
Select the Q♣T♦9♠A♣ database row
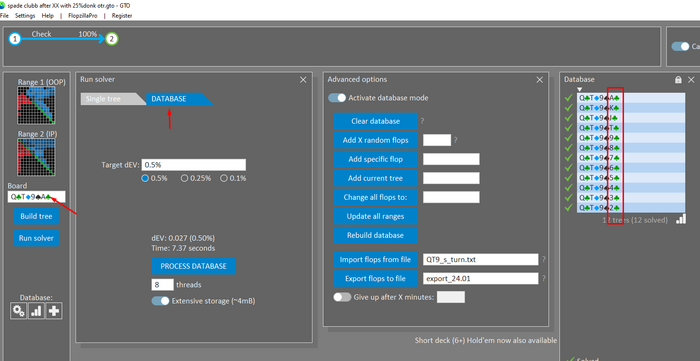(631, 98)
